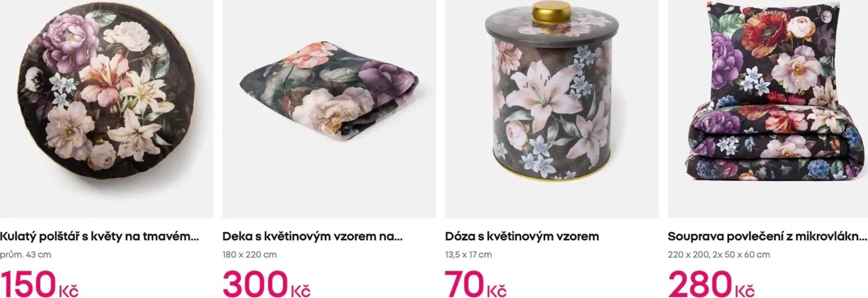Click the 'Kulatý polštář s květy na tmavém...' title

coord(99,236)
